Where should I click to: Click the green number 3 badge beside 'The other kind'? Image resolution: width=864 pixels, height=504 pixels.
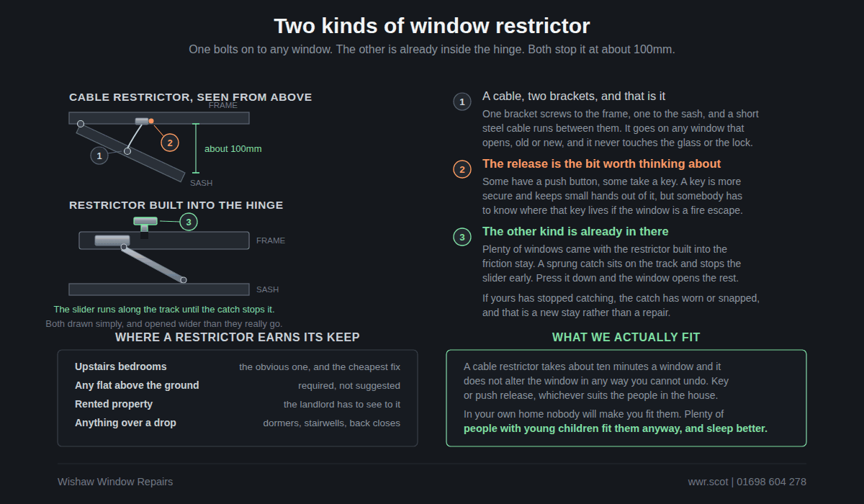click(462, 237)
